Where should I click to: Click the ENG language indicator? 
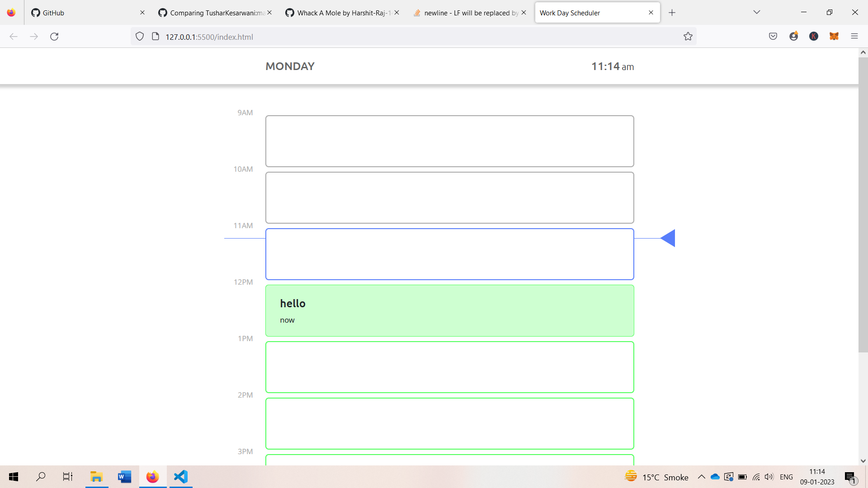click(786, 477)
